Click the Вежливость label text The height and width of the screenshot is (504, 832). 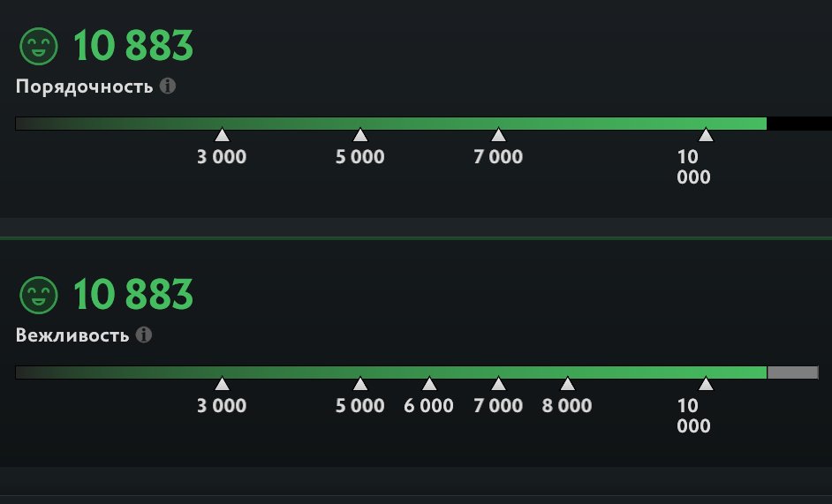pyautogui.click(x=72, y=336)
